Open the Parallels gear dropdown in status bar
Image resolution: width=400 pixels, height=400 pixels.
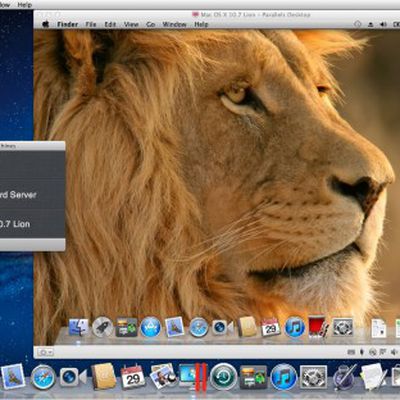pos(46,352)
